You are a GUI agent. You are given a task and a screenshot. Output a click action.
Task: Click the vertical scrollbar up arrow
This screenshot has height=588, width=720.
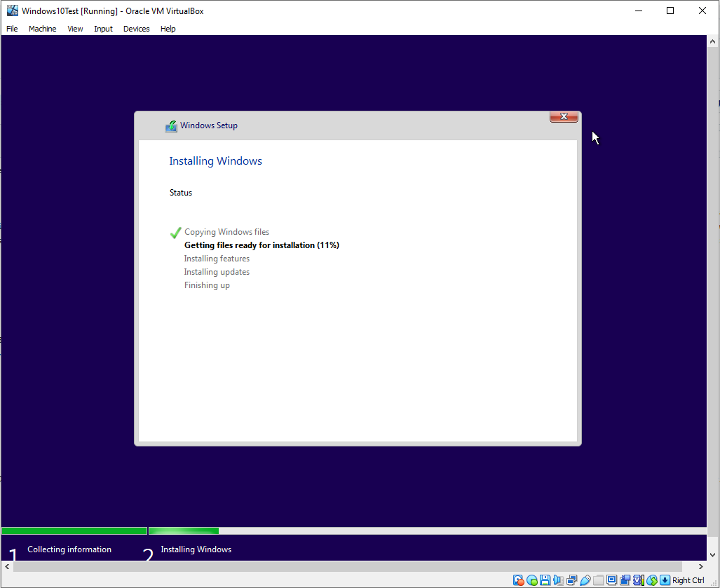coord(713,41)
